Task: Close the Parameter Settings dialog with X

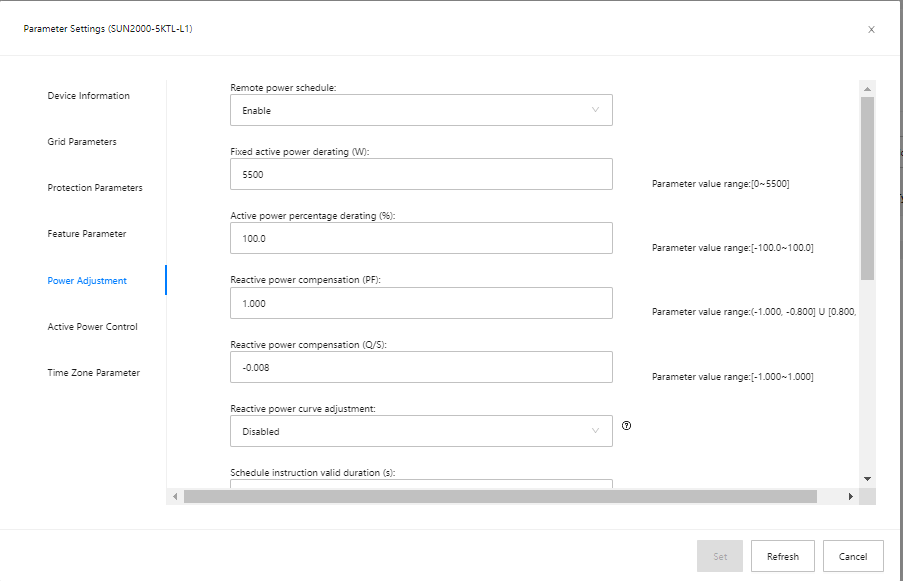Action: 871,29
